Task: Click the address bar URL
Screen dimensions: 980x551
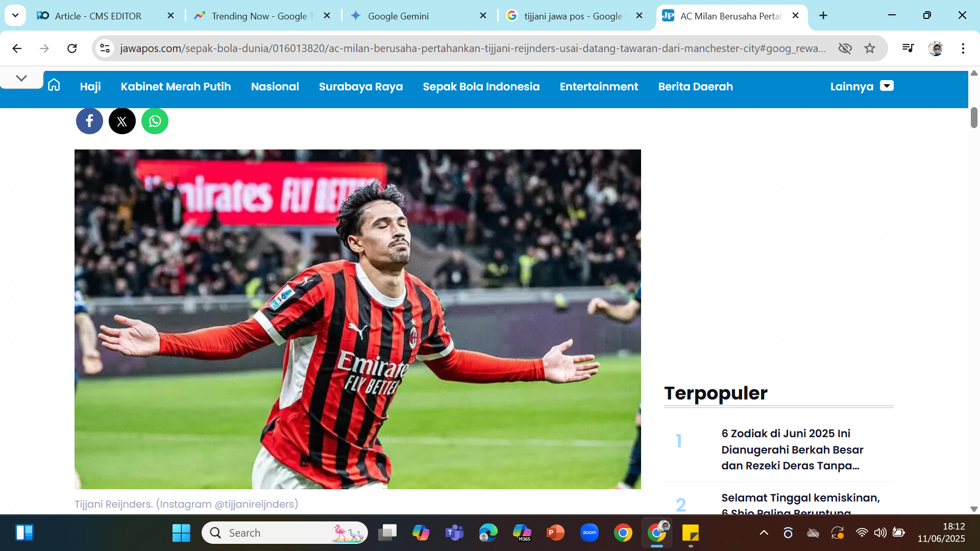Action: [x=473, y=48]
